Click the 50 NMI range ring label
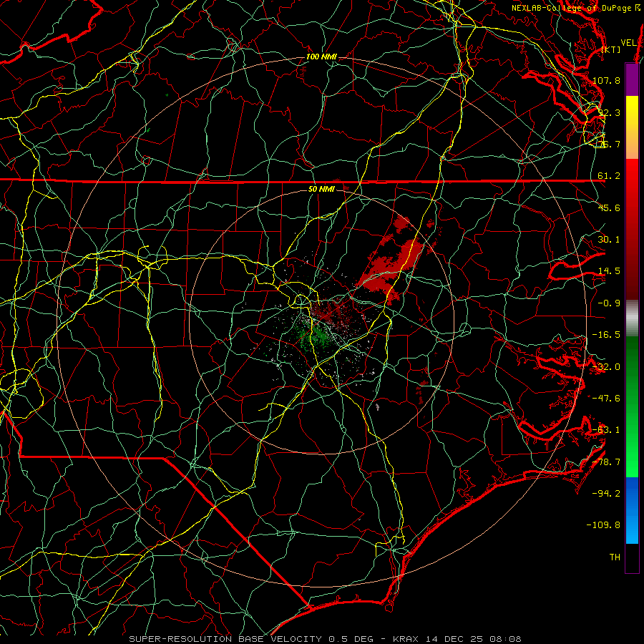The image size is (644, 644). click(x=321, y=190)
